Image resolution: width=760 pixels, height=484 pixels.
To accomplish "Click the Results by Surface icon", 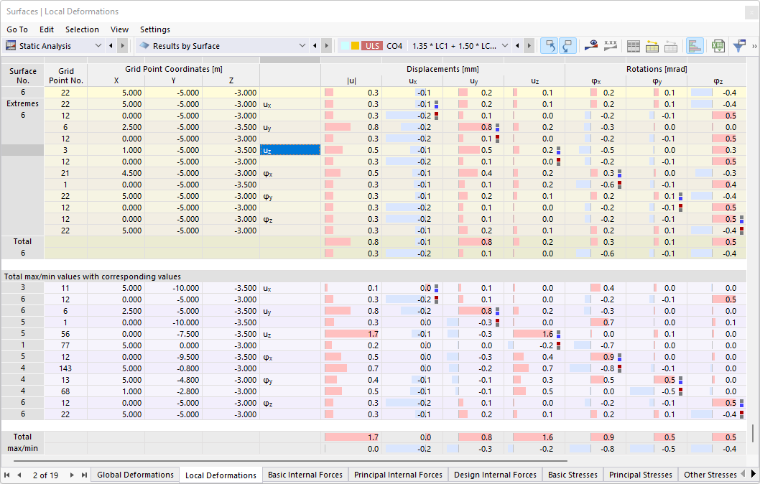I will tap(144, 46).
